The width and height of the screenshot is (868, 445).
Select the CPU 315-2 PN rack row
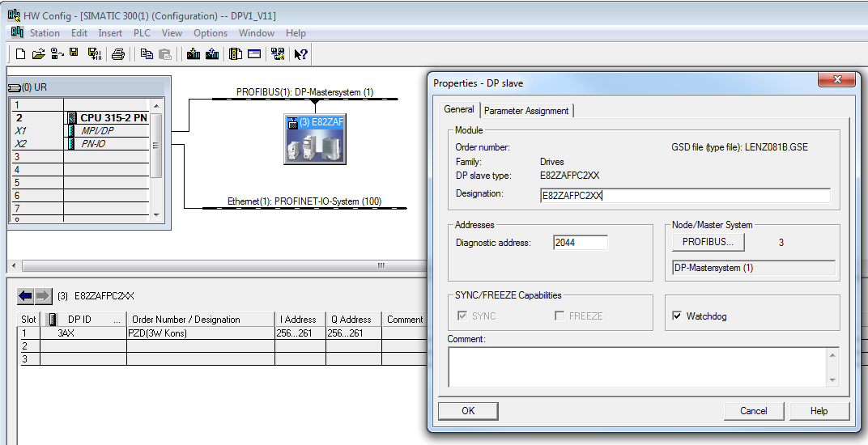pos(79,117)
